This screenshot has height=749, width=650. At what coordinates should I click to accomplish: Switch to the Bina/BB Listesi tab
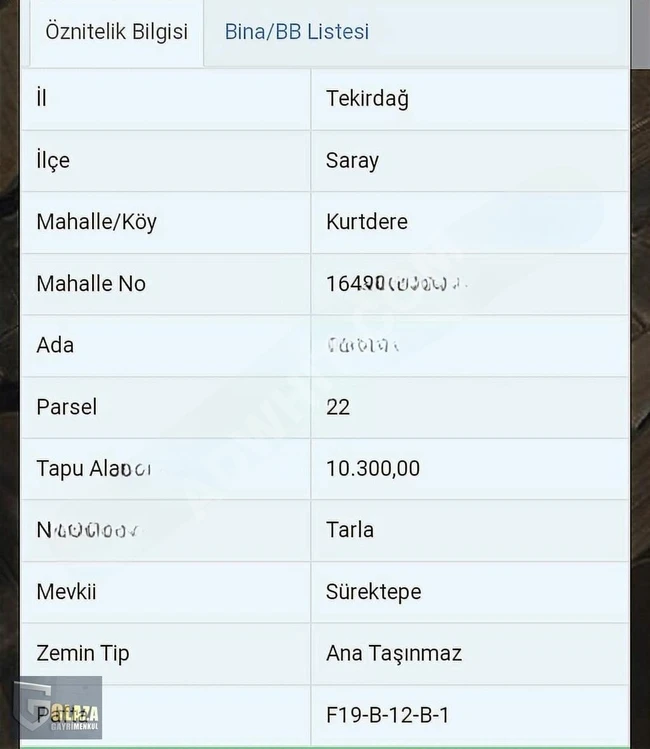tap(297, 32)
